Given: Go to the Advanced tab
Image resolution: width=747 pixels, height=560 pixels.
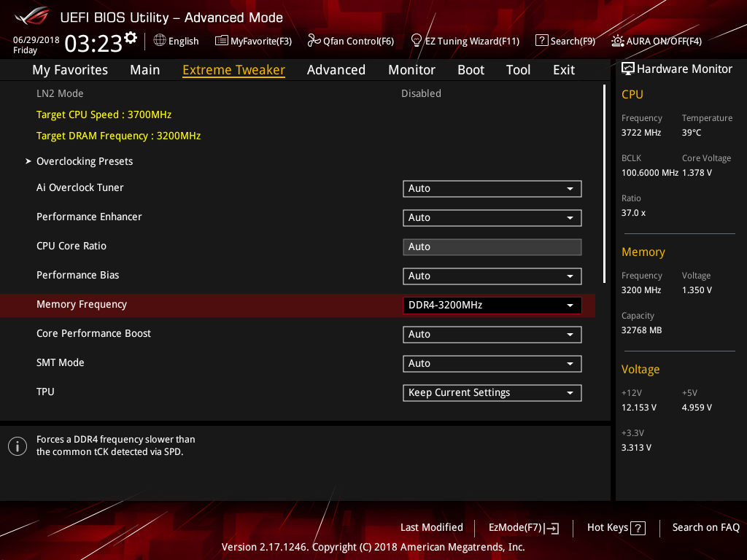Looking at the screenshot, I should pyautogui.click(x=336, y=70).
